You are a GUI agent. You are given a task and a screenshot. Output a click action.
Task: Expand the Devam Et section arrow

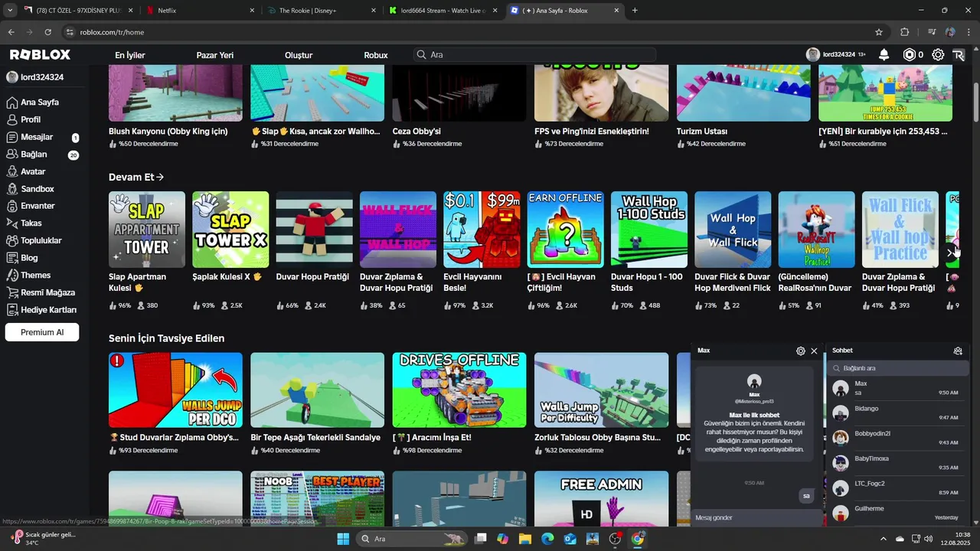160,178
